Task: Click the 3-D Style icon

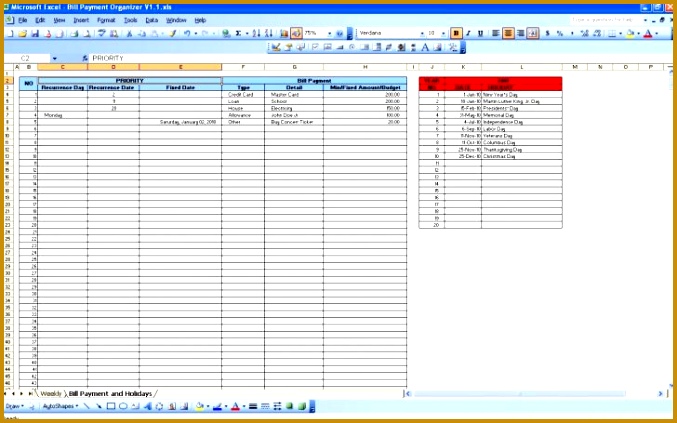Action: [x=302, y=406]
